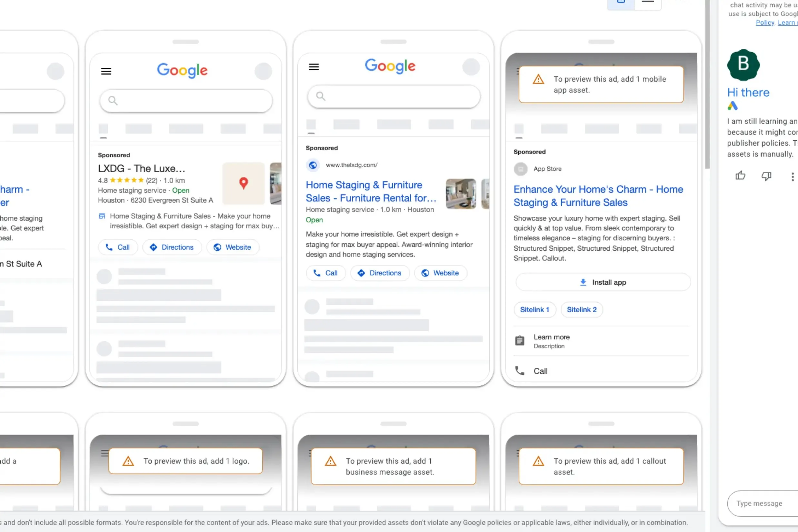Image resolution: width=798 pixels, height=532 pixels.
Task: Open Enhance Your Home's Charm headline
Action: [x=598, y=196]
